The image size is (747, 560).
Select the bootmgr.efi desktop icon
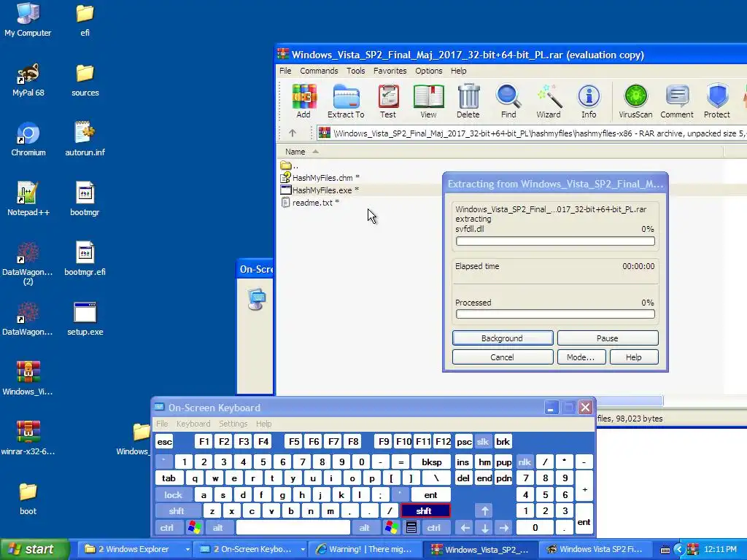[x=85, y=260]
